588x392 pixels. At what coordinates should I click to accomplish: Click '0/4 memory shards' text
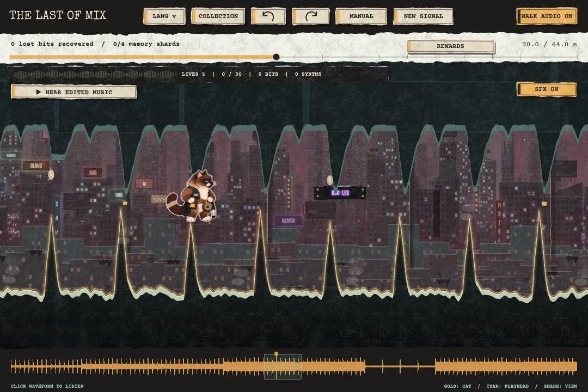point(146,44)
